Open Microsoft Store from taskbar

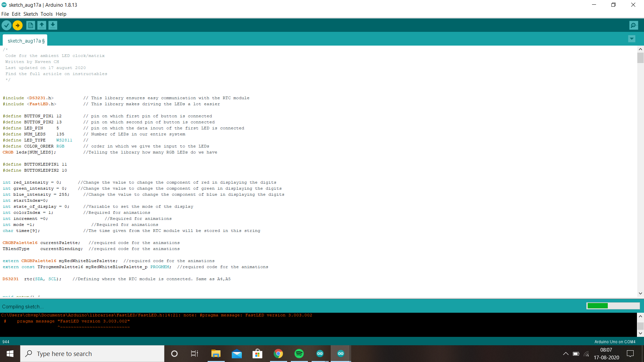257,354
